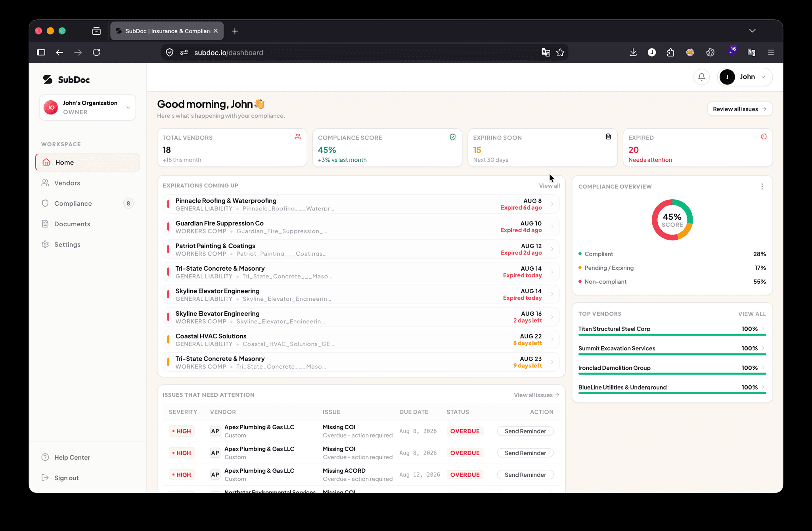Click Summit Excavation Services progress bar

coord(672,354)
